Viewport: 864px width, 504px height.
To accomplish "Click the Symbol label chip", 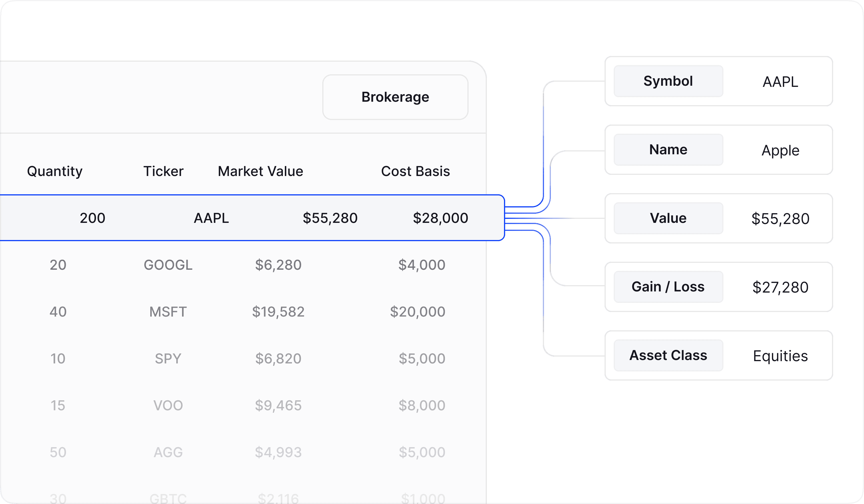I will pos(668,81).
